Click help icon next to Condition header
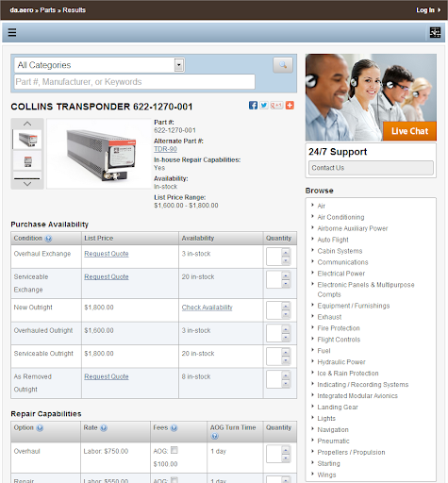 coord(48,239)
